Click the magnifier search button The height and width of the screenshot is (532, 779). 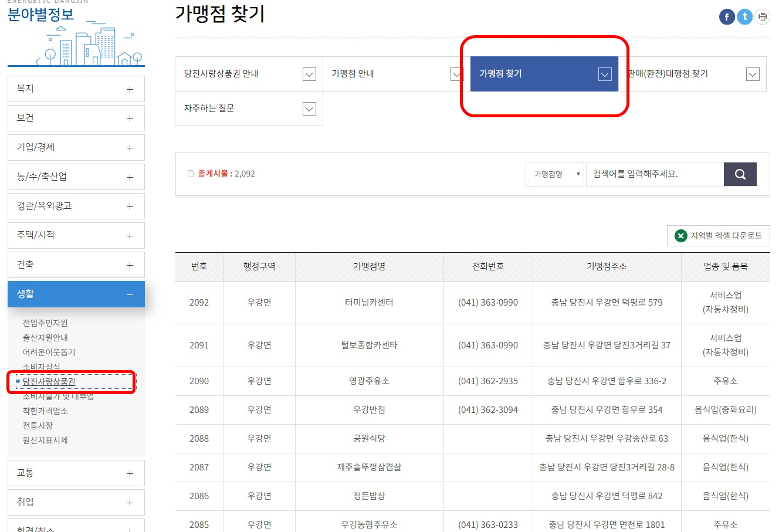tap(740, 174)
